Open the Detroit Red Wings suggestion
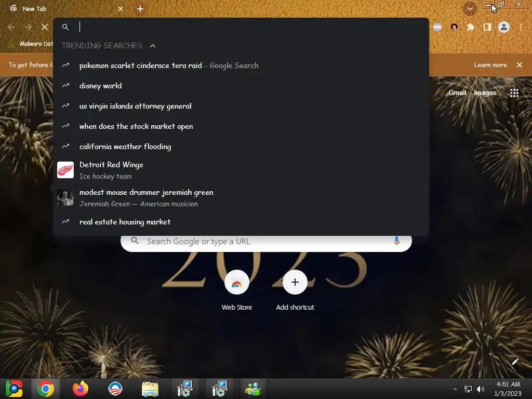Image resolution: width=532 pixels, height=399 pixels. click(241, 170)
